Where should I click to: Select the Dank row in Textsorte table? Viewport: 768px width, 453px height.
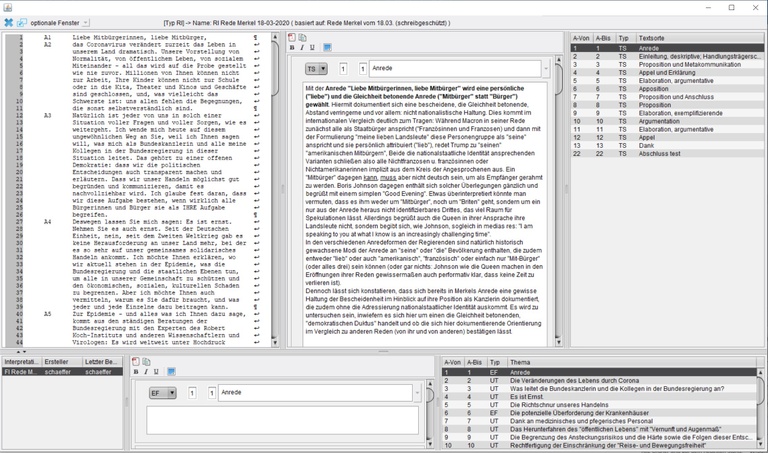coord(667,145)
